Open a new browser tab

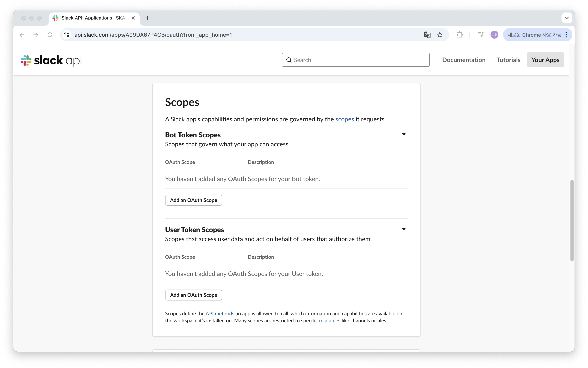point(147,18)
